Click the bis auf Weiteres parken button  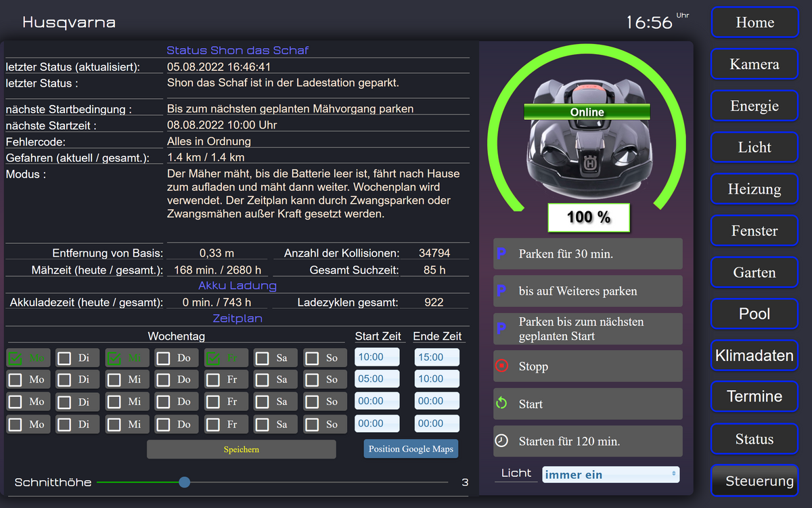[588, 291]
